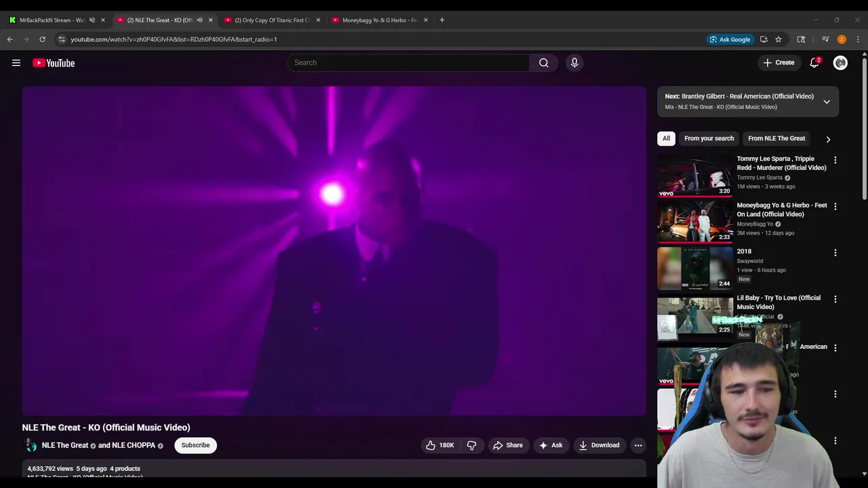Viewport: 868px width, 488px height.
Task: Select the All filter chip
Action: [666, 138]
